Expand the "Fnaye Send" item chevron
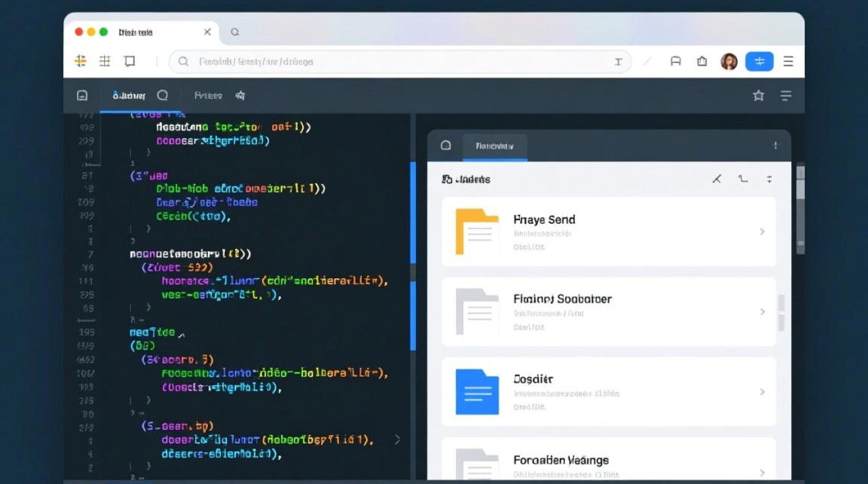Screen dimensions: 868x484 coord(762,232)
